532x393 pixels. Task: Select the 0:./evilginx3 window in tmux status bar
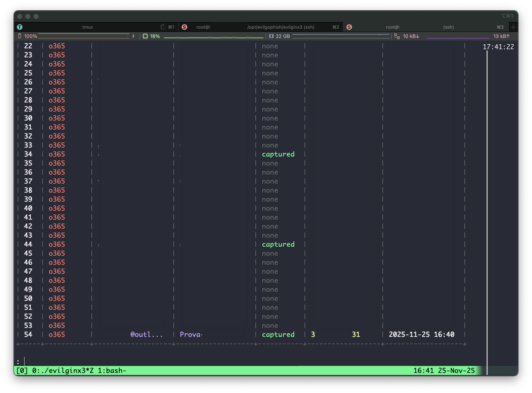click(x=63, y=370)
